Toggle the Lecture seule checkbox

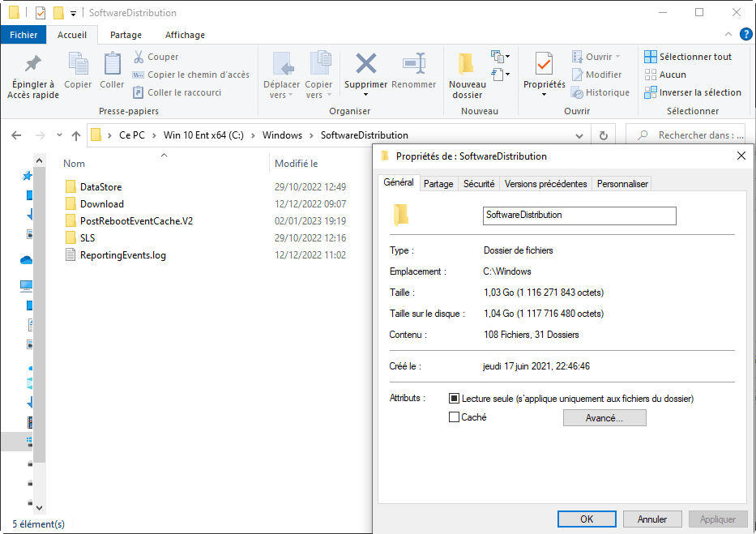pos(454,399)
